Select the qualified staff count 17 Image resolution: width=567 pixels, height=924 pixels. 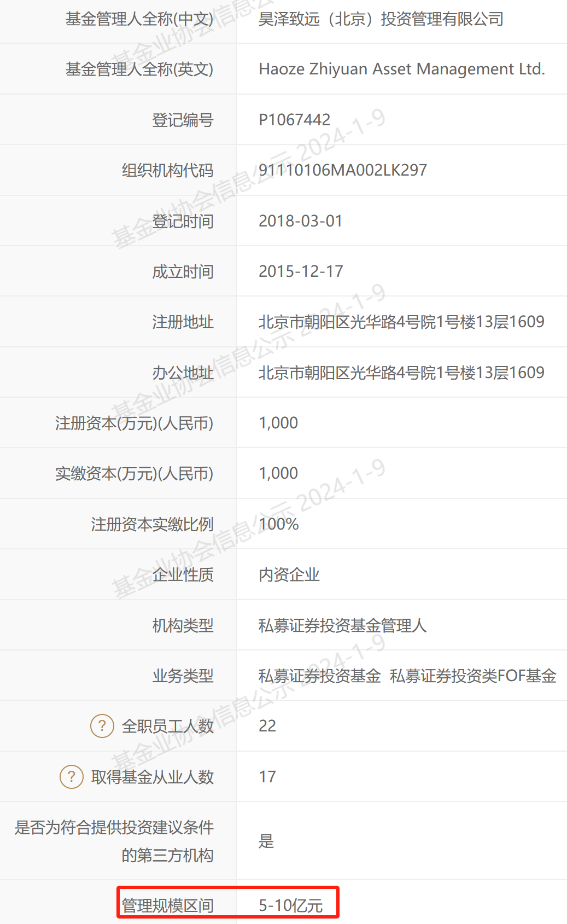point(267,777)
